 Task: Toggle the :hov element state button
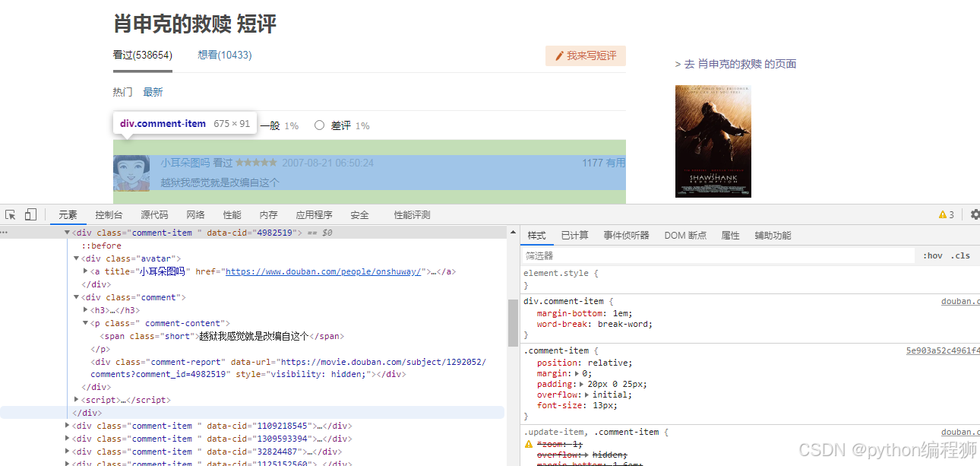[933, 256]
